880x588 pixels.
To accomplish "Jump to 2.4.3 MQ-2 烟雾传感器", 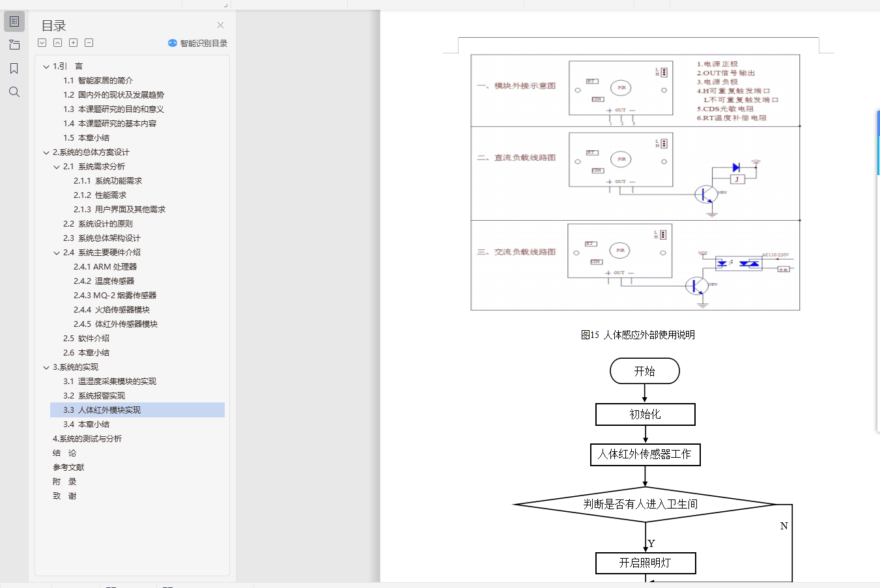I will coord(115,296).
